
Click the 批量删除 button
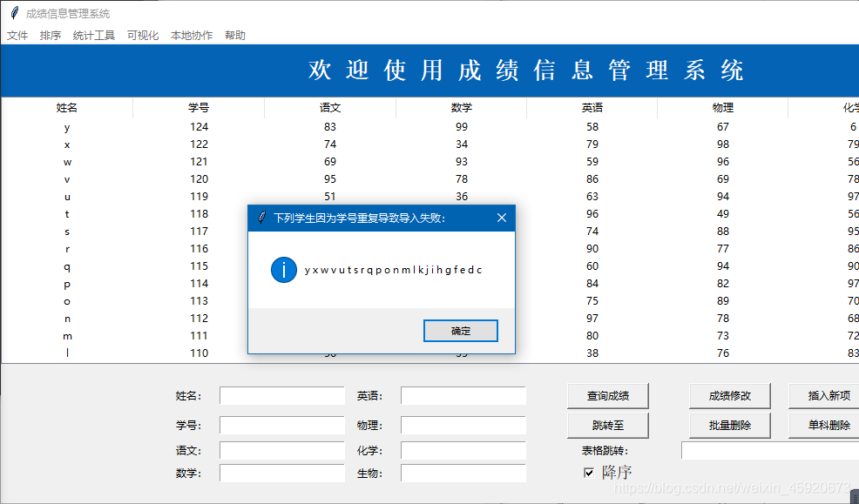coord(729,426)
